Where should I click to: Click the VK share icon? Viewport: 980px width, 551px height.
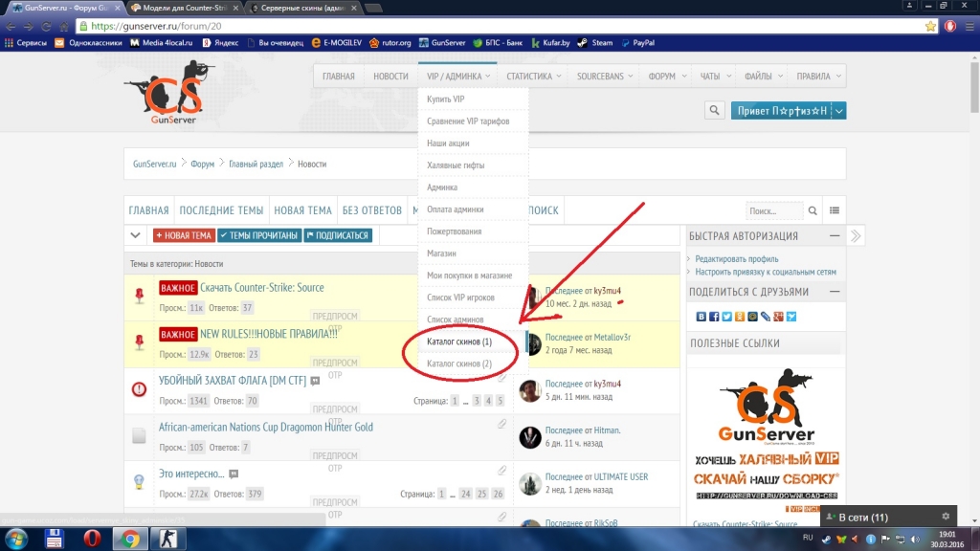(x=702, y=317)
